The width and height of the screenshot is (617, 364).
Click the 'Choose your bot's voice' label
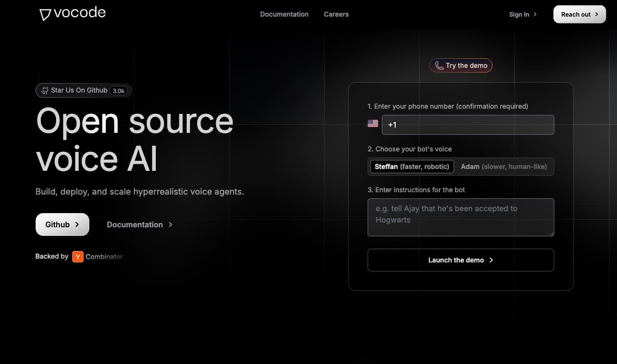(x=409, y=149)
